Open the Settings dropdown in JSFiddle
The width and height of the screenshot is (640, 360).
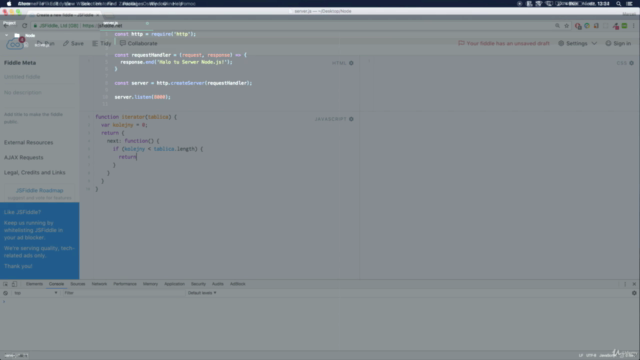(577, 43)
